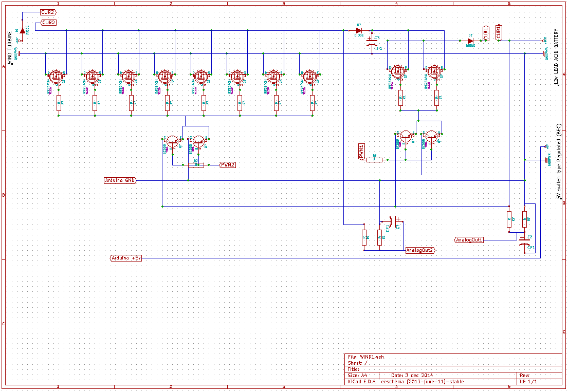Select the CP1 capacitor right of AnalogOut1
This screenshot has height=392, width=568.
tap(524, 241)
